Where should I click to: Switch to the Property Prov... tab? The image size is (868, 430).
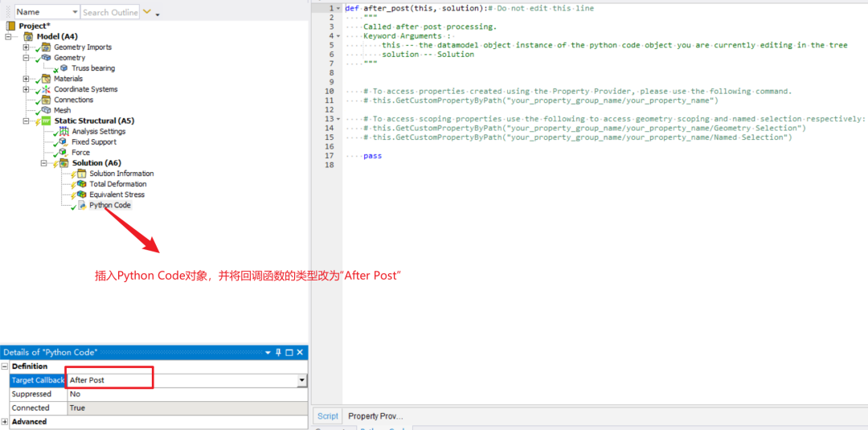(375, 416)
